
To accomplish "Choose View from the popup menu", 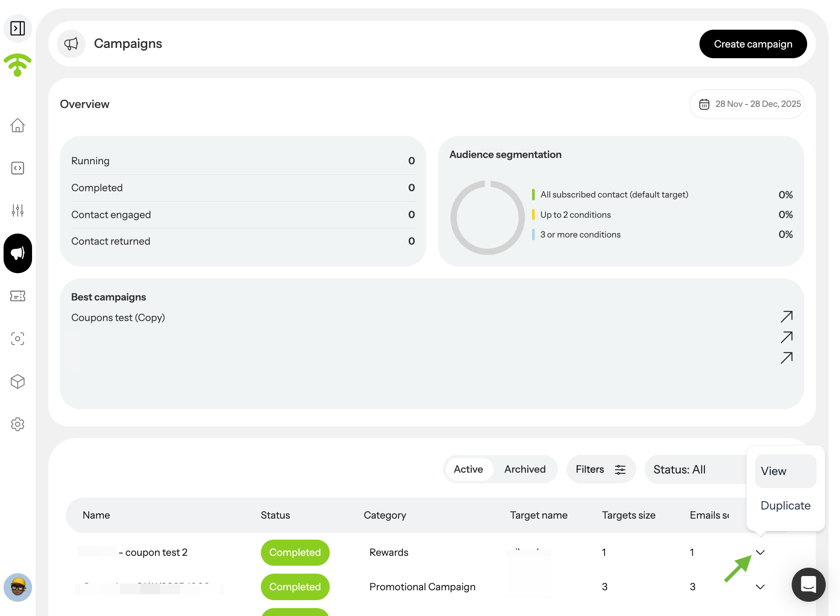I will (785, 471).
